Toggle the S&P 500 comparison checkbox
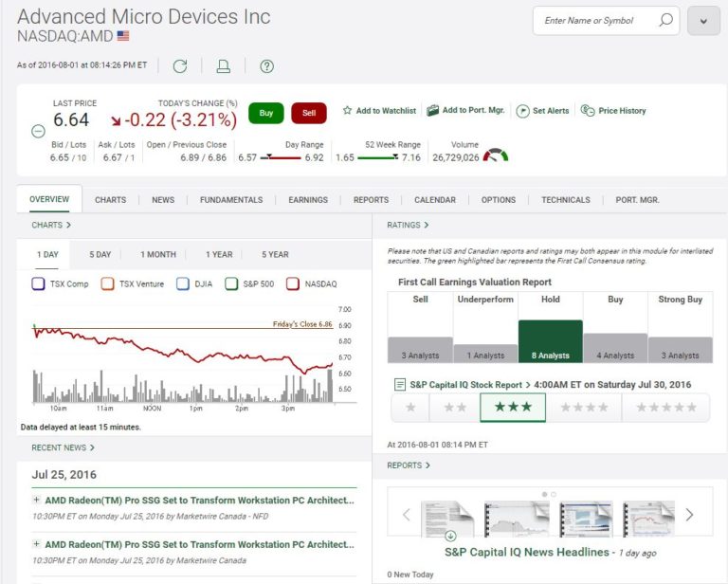The height and width of the screenshot is (584, 728). click(231, 283)
